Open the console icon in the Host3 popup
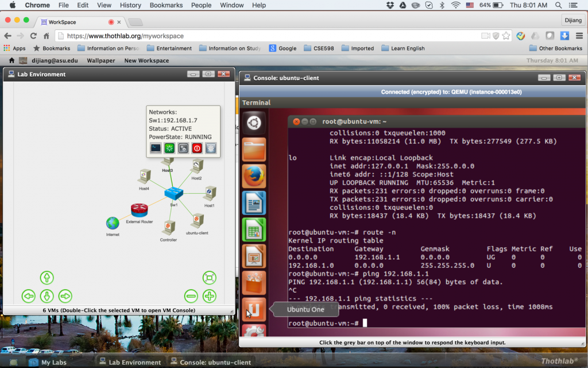 coord(156,148)
